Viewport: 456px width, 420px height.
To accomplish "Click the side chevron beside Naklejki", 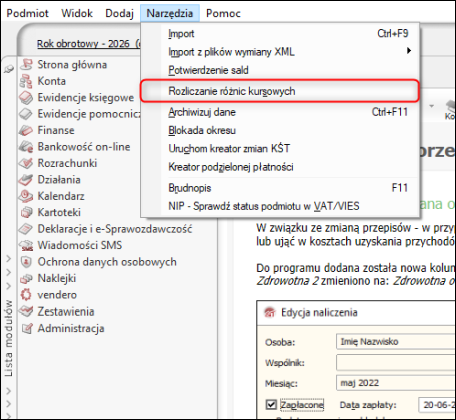I will [9, 272].
